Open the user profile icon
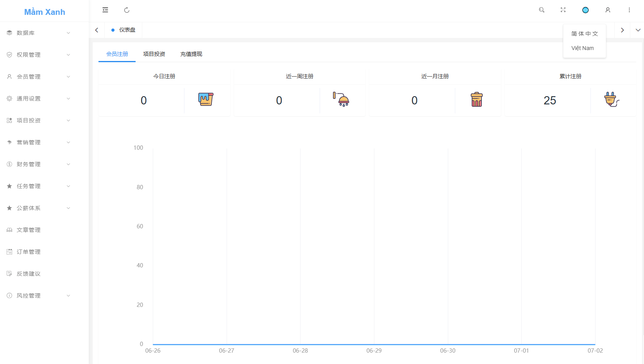The width and height of the screenshot is (644, 364). point(608,10)
